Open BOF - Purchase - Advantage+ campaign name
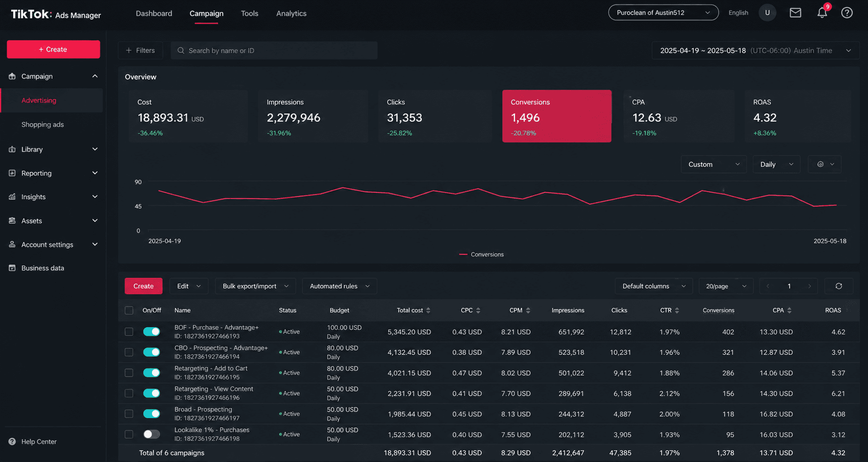Screen dimensions: 868x462 217,328
